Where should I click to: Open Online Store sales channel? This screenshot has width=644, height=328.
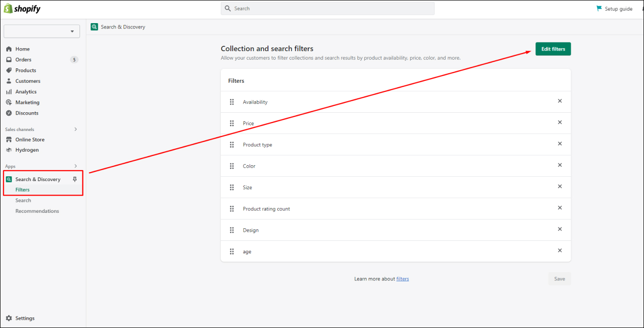coord(30,140)
